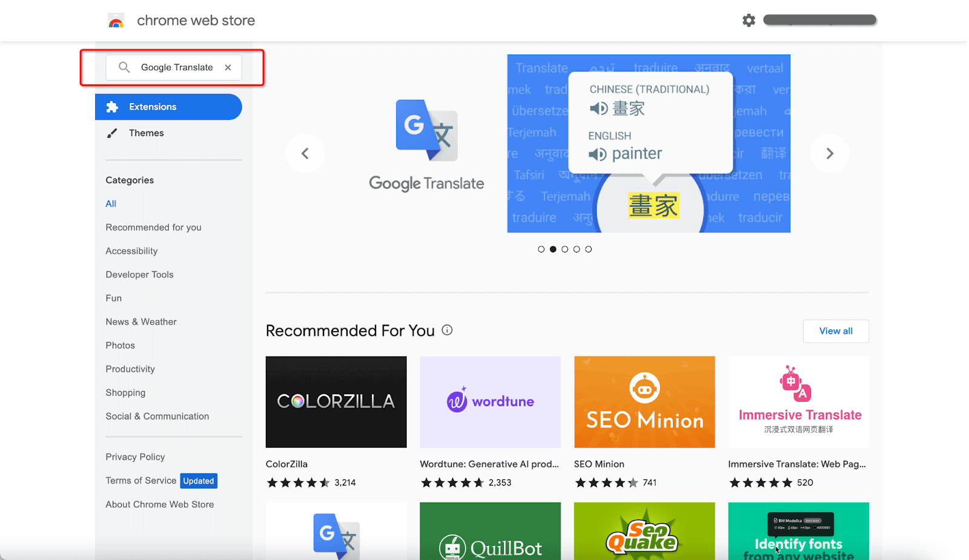
Task: Open the Immersive Translate extension thumbnail
Action: (798, 402)
